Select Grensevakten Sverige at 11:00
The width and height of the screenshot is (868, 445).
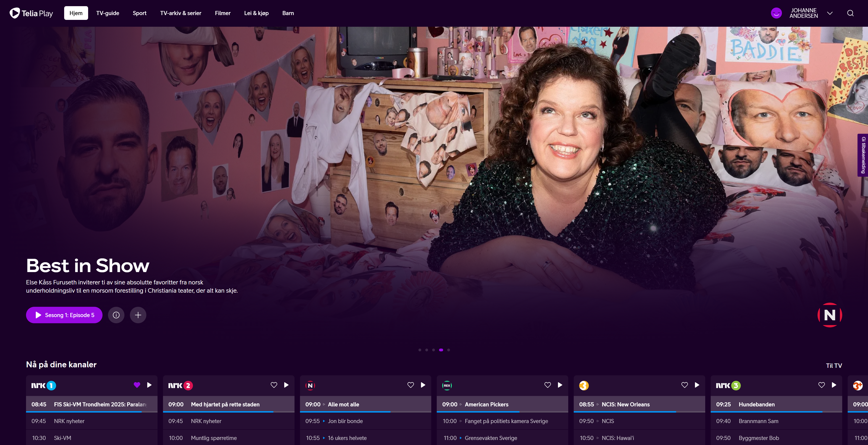502,438
